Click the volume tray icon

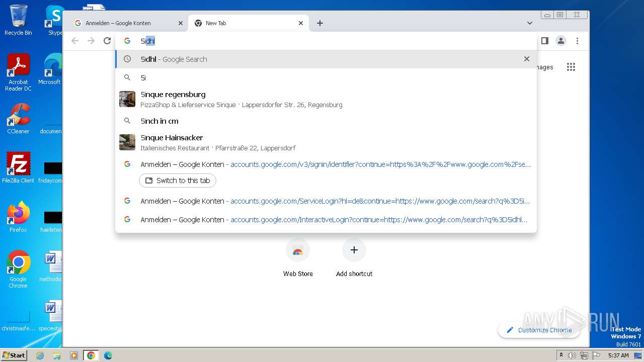click(x=572, y=355)
